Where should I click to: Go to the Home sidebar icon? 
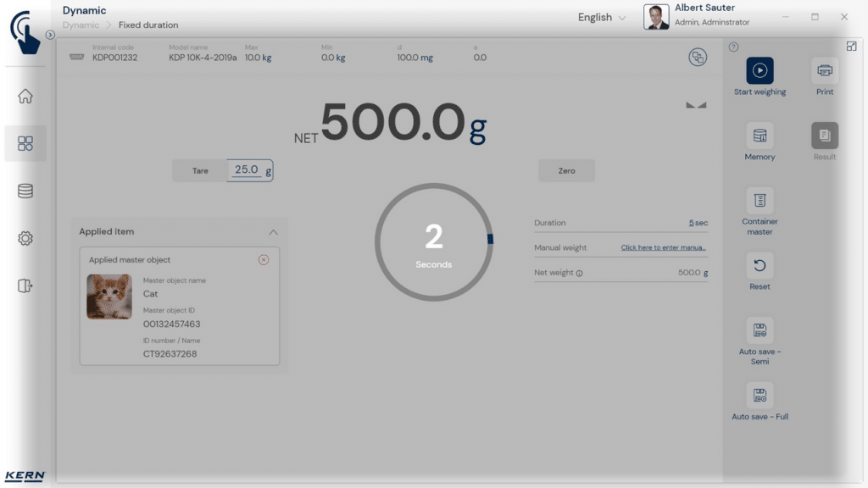click(25, 97)
